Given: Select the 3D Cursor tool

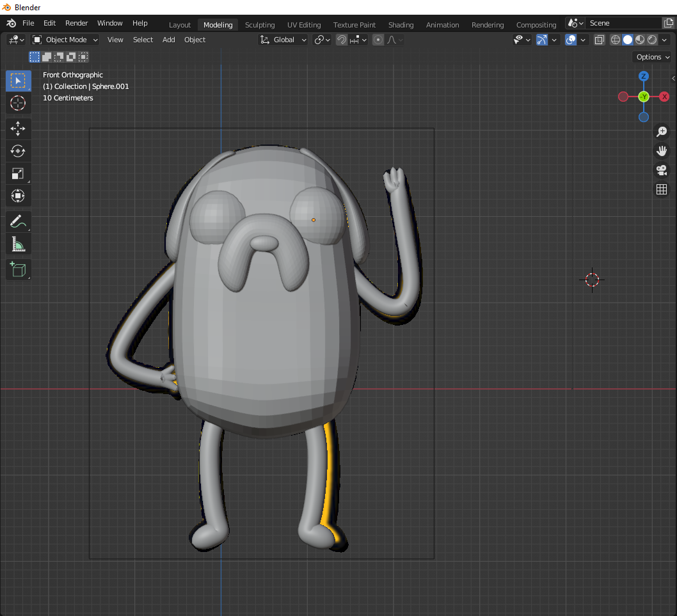Looking at the screenshot, I should tap(18, 103).
